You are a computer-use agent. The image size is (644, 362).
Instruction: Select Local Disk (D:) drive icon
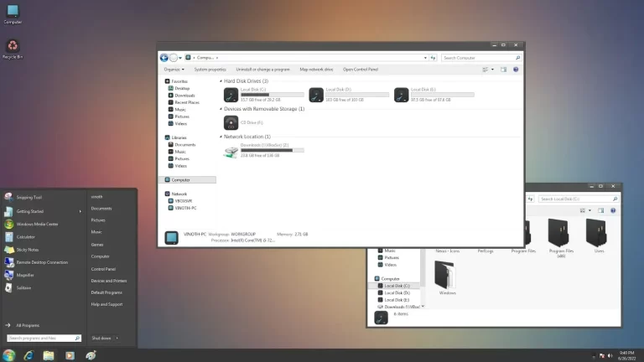316,95
